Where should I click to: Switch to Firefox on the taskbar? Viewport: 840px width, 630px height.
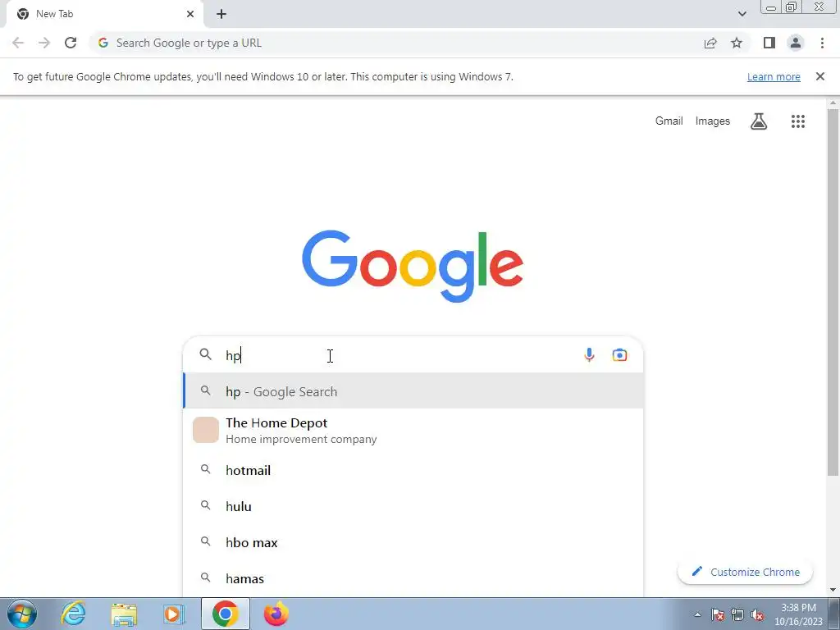pyautogui.click(x=276, y=614)
